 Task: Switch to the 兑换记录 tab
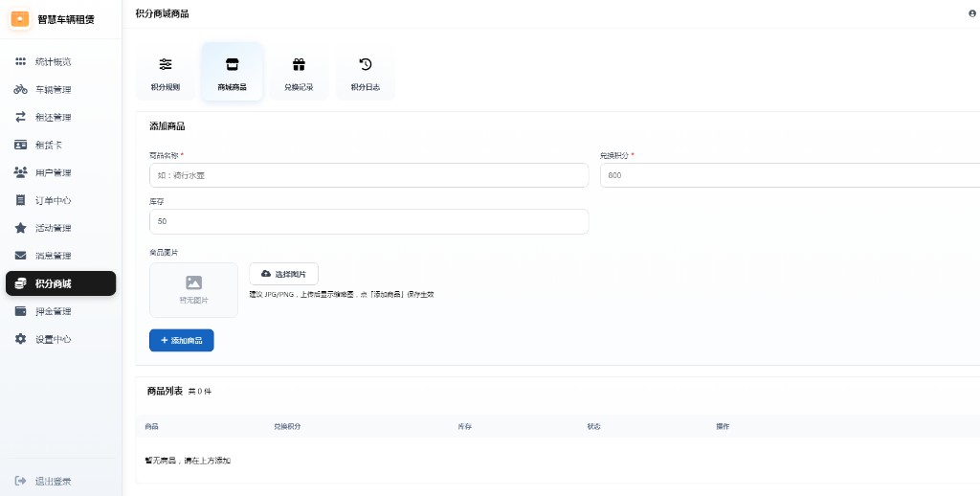click(x=299, y=72)
